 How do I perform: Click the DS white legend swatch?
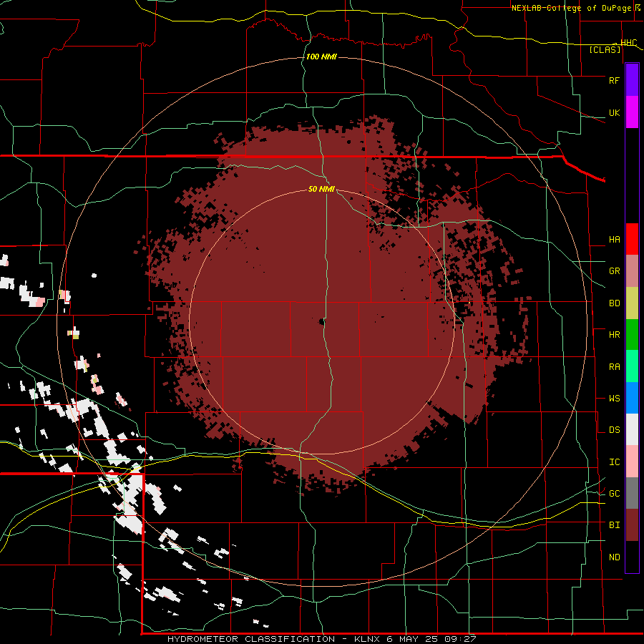[632, 429]
